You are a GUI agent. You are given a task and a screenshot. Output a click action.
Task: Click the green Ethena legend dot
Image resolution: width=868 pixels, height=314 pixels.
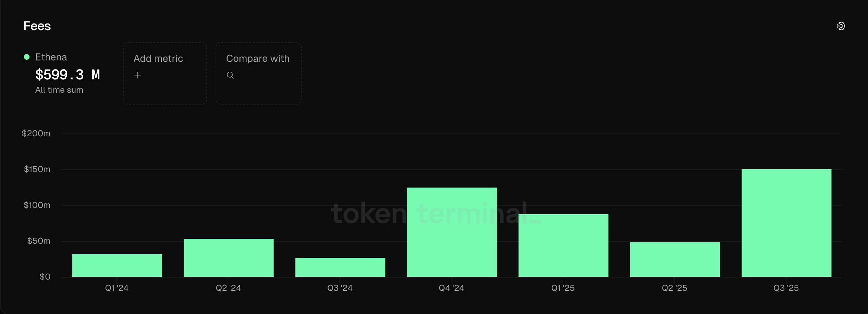pos(27,57)
